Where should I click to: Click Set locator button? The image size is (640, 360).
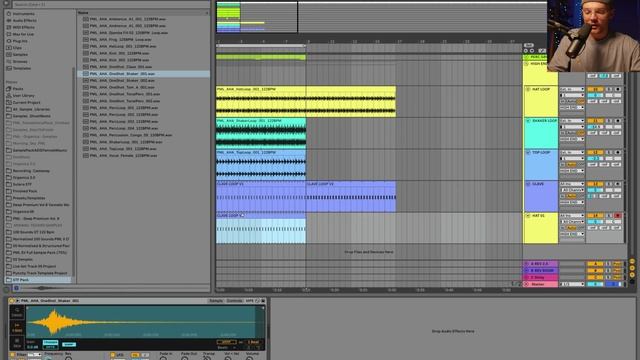[529, 45]
